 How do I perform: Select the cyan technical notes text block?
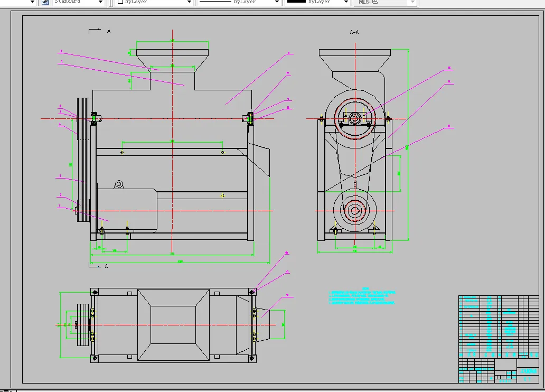[362, 296]
